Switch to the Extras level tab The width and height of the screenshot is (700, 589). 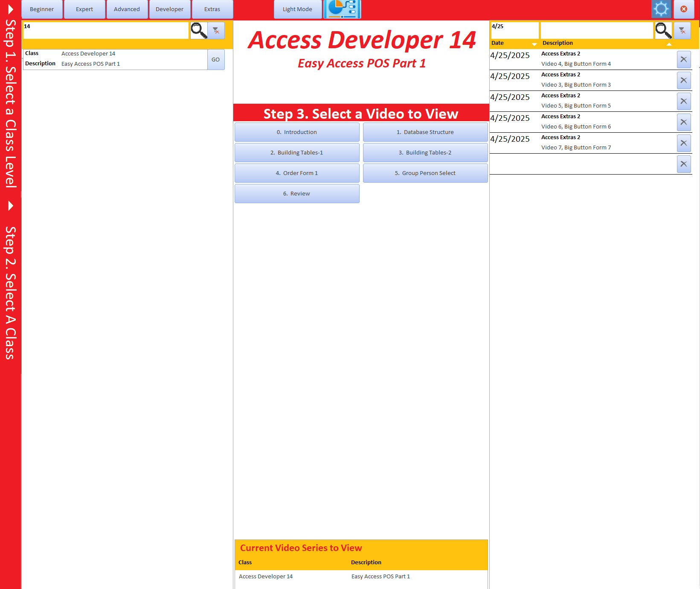point(212,9)
